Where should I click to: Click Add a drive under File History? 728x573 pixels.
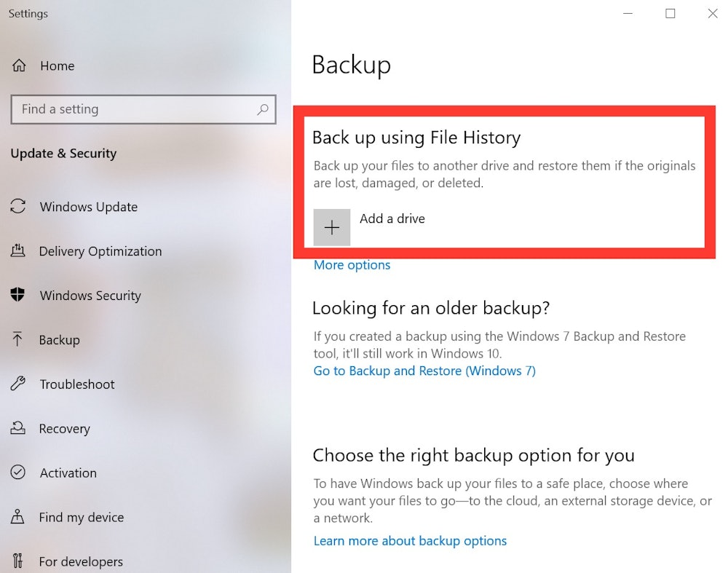(x=392, y=218)
